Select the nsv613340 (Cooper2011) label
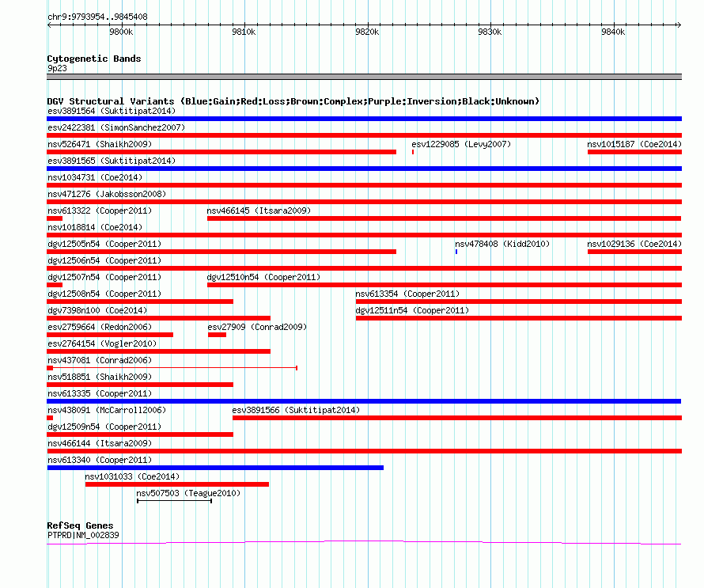 (100, 460)
